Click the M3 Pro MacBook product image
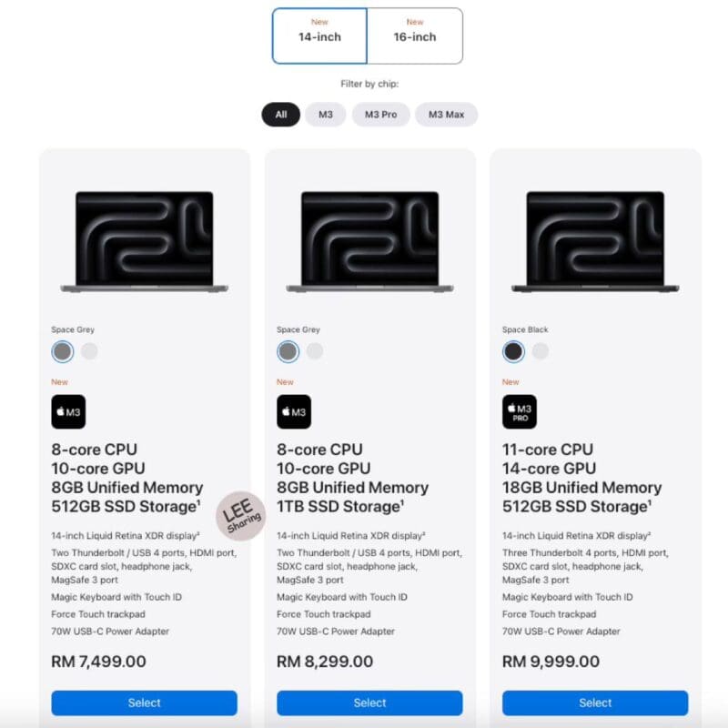Viewport: 728px width, 728px height. point(595,242)
